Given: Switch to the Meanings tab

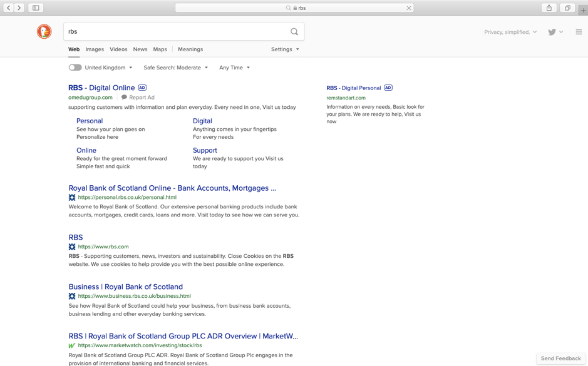Looking at the screenshot, I should 190,49.
